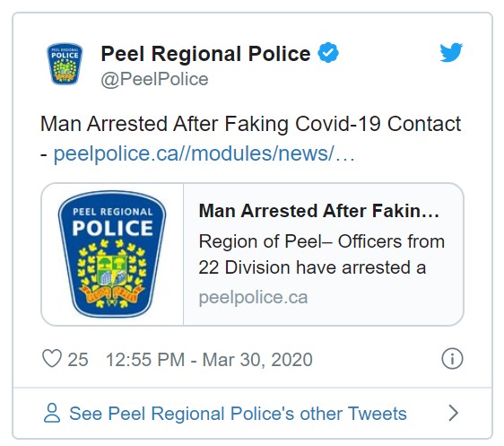Screen dimensions: 504x446
Task: Click the blue verified checkmark badge
Action: pyautogui.click(x=328, y=52)
